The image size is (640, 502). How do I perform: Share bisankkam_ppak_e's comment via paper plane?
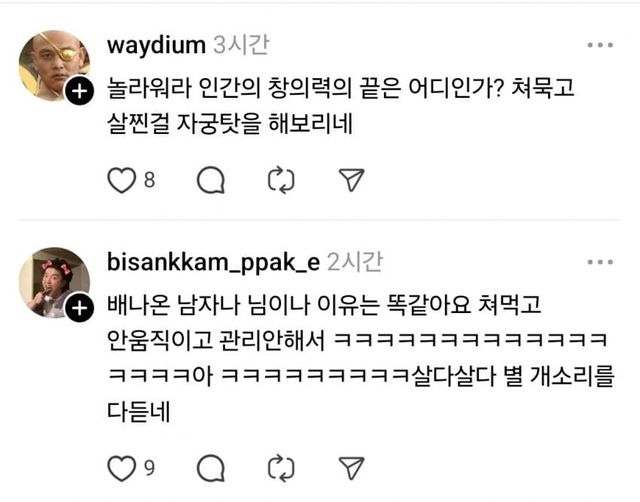click(351, 467)
